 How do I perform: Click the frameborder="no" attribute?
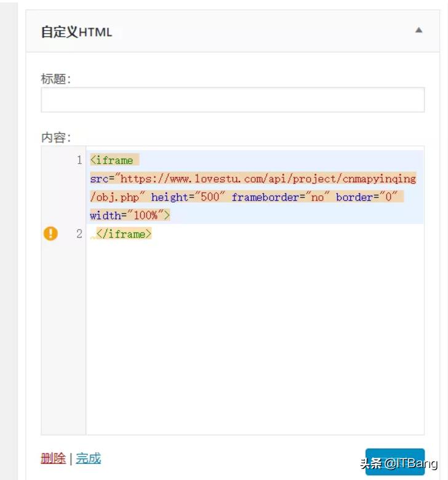coord(280,197)
